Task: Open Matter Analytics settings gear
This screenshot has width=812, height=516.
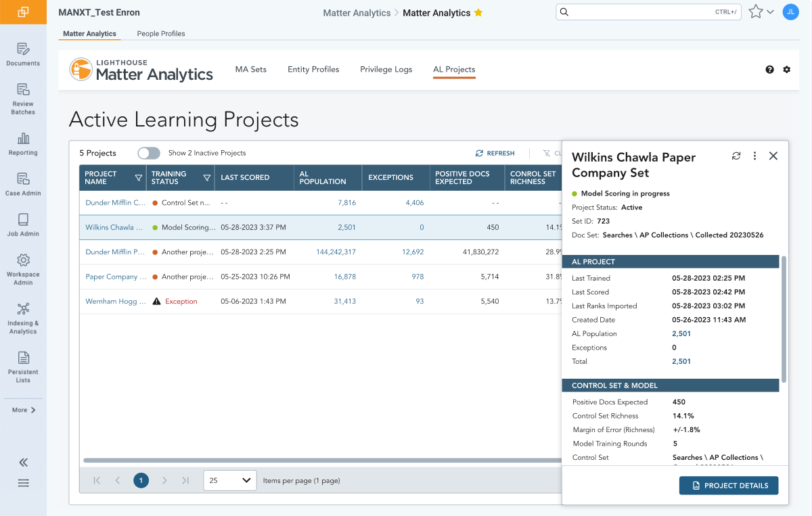Action: point(786,70)
